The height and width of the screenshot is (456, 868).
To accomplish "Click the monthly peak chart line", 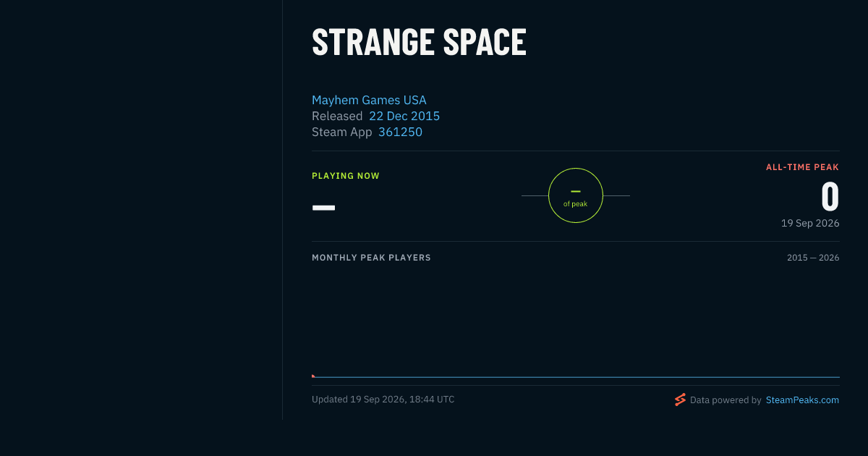I will pyautogui.click(x=576, y=377).
